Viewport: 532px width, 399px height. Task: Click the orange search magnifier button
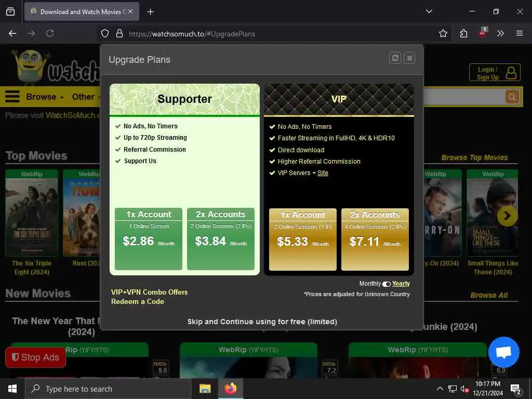pos(512,97)
